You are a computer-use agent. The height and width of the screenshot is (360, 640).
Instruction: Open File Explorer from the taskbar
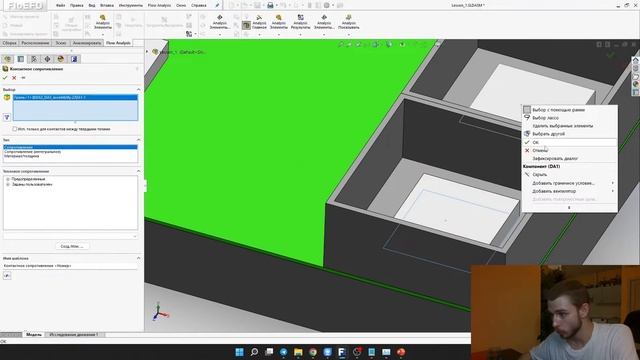click(298, 352)
